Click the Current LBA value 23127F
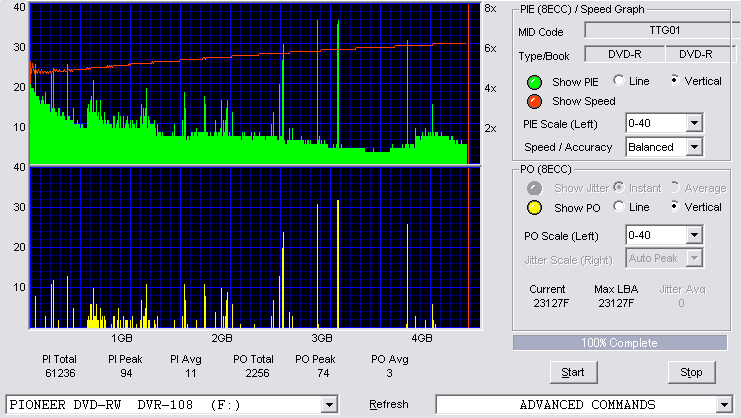Image resolution: width=741 pixels, height=418 pixels. pyautogui.click(x=551, y=303)
